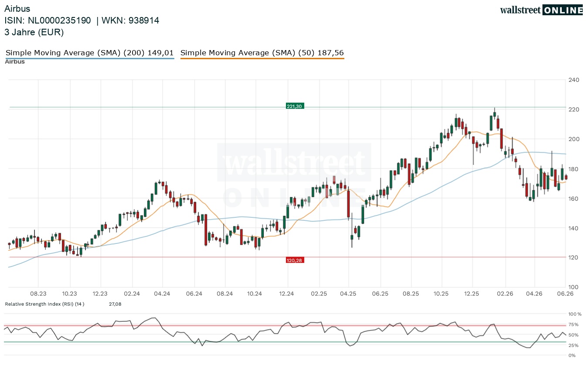Click the 140 price axis label
The width and height of the screenshot is (588, 367).
(x=574, y=228)
